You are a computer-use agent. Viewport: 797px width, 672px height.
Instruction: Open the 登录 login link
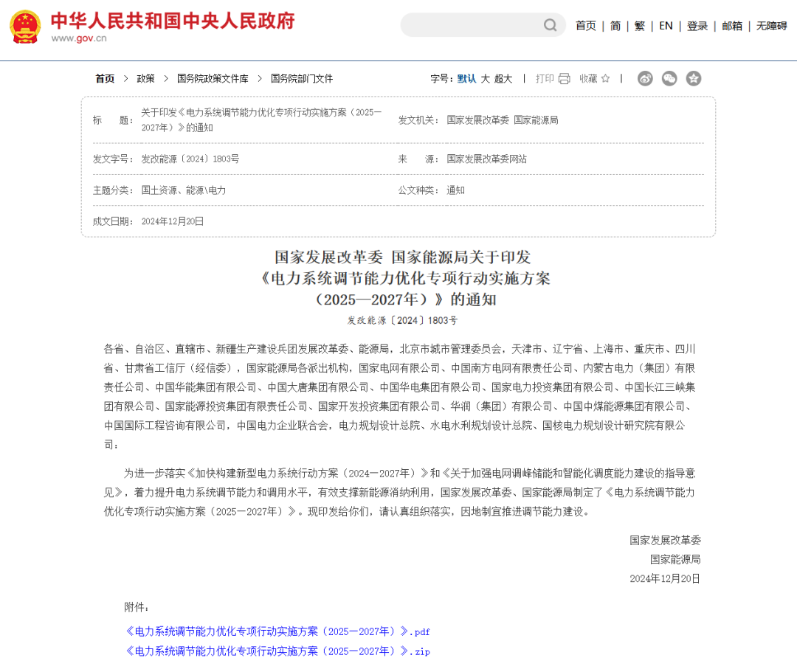click(697, 26)
